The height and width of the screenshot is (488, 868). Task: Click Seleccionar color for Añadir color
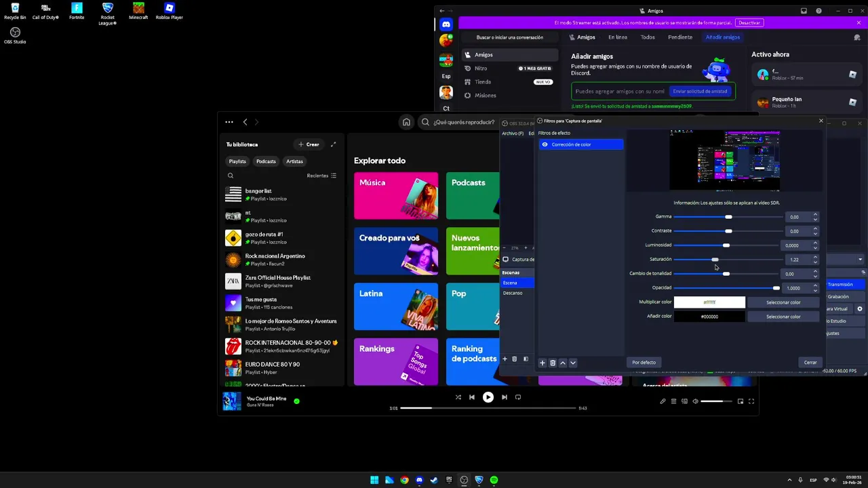tap(783, 317)
